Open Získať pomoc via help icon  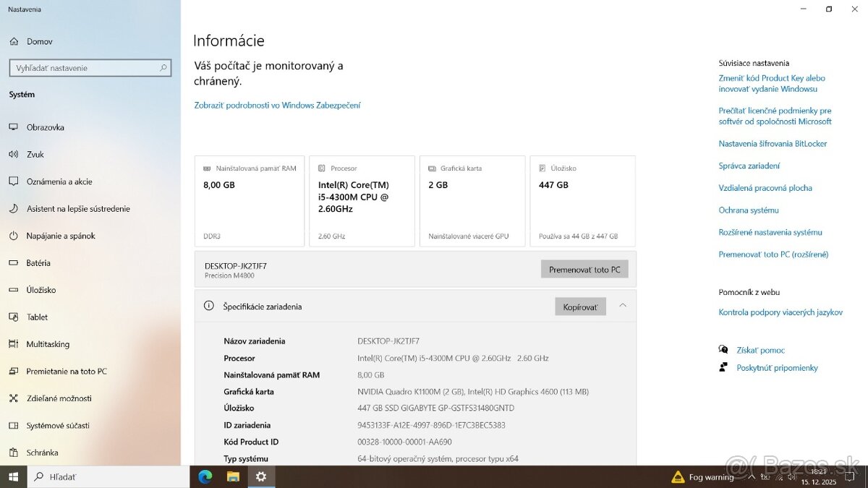723,349
